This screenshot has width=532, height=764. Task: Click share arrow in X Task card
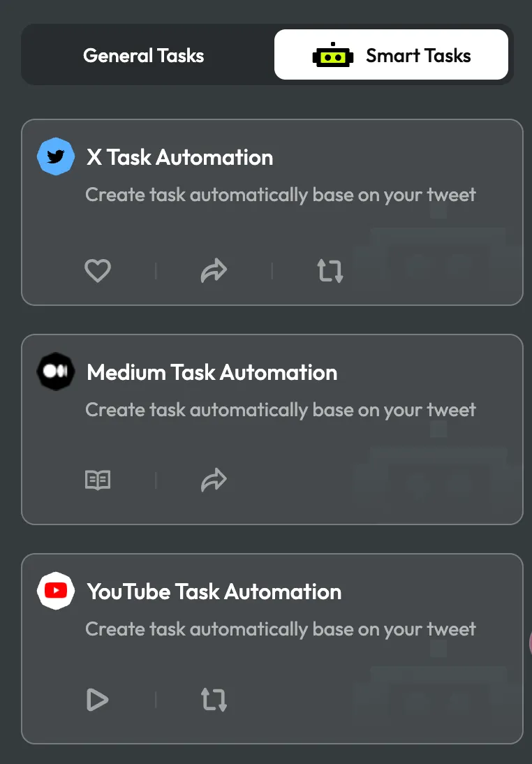coord(214,270)
